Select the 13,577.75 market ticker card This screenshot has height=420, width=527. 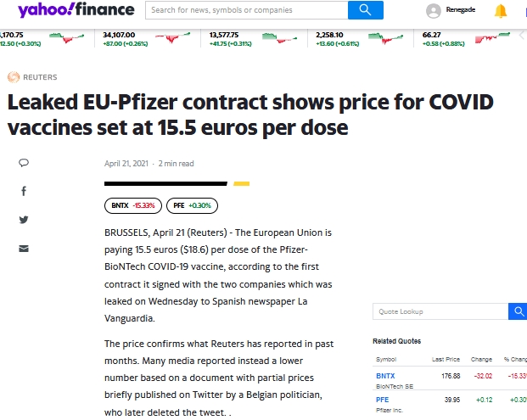pos(254,39)
